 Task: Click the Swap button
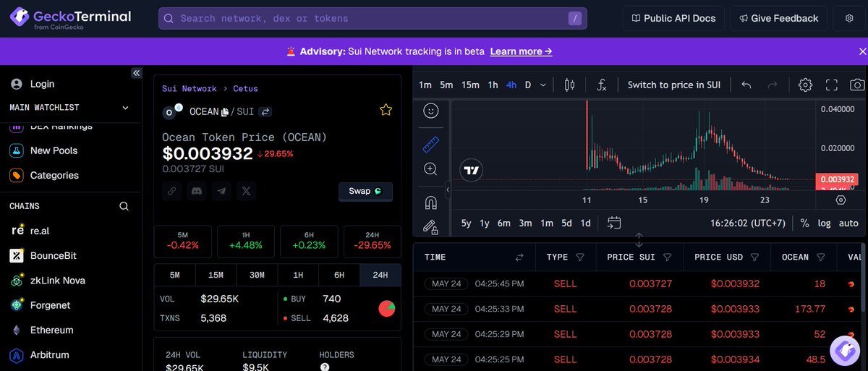click(x=366, y=191)
